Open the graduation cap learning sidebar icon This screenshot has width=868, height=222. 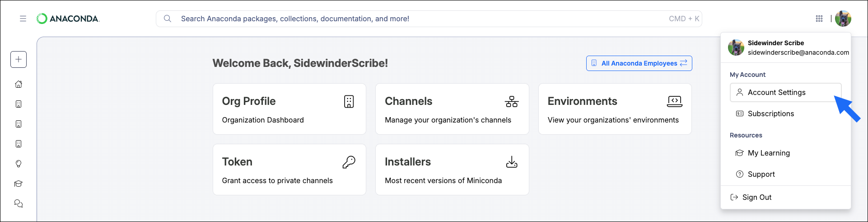tap(19, 184)
